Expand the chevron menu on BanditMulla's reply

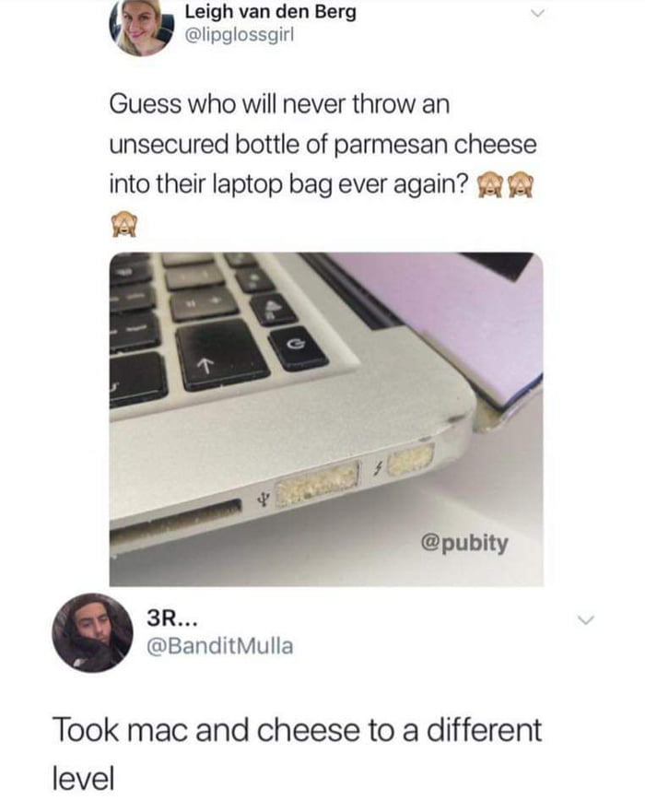pos(586,620)
